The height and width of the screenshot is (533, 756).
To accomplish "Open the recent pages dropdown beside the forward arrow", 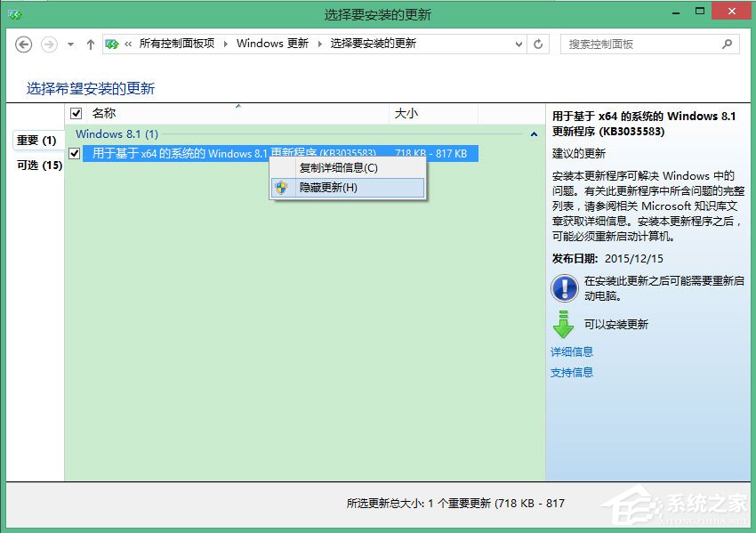I will (68, 44).
